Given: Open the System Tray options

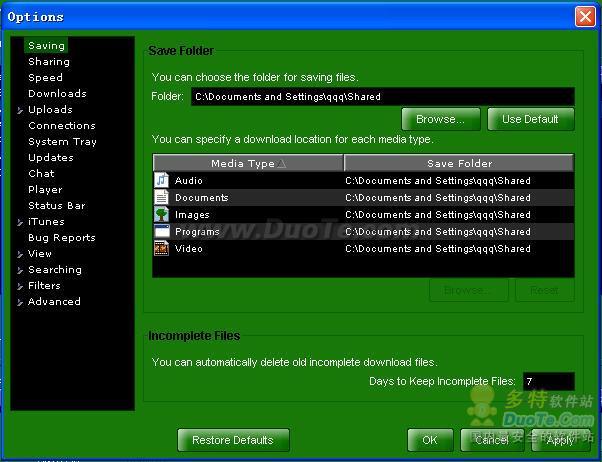Looking at the screenshot, I should pos(62,142).
